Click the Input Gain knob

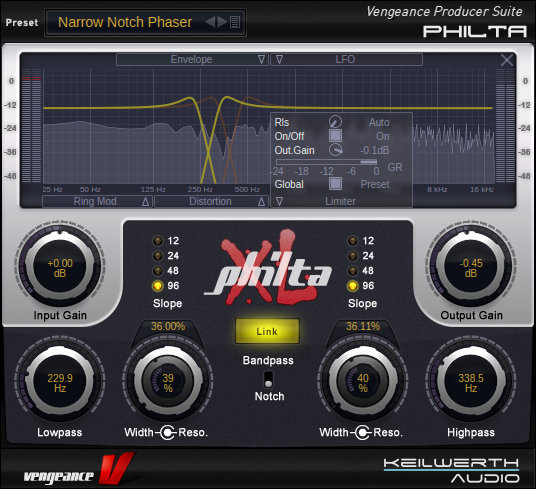coord(60,266)
